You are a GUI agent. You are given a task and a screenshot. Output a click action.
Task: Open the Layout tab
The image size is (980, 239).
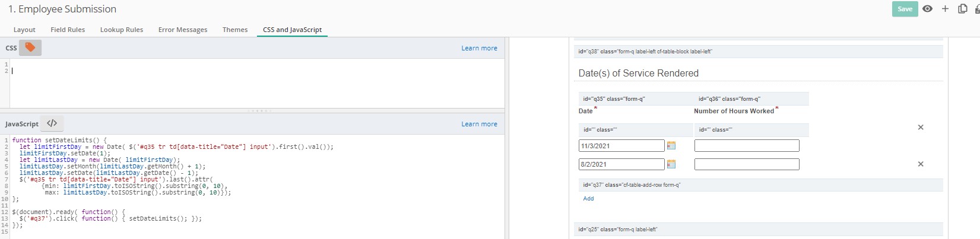[24, 30]
